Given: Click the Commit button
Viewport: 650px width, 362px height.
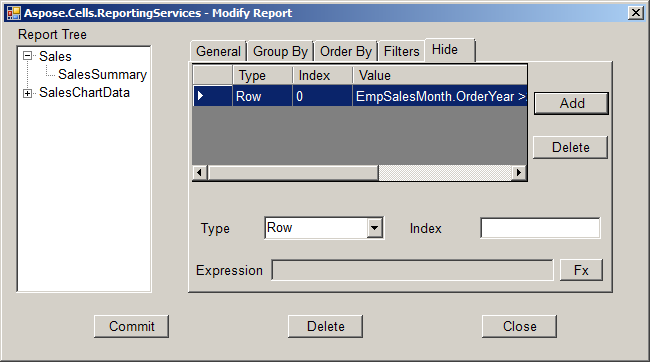Looking at the screenshot, I should tap(131, 326).
